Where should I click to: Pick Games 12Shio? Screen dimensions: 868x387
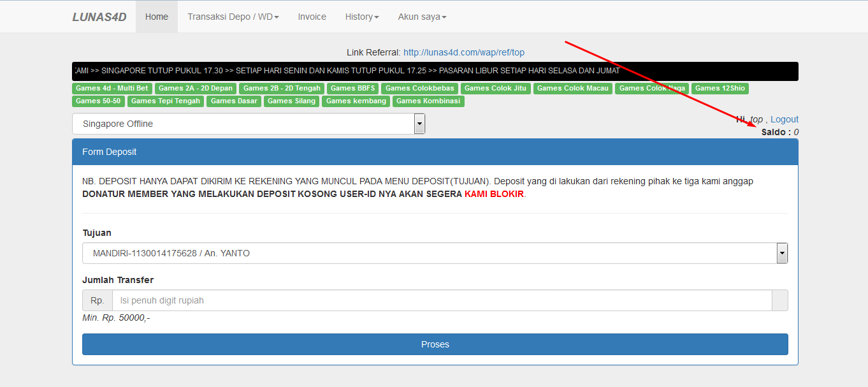tap(720, 89)
